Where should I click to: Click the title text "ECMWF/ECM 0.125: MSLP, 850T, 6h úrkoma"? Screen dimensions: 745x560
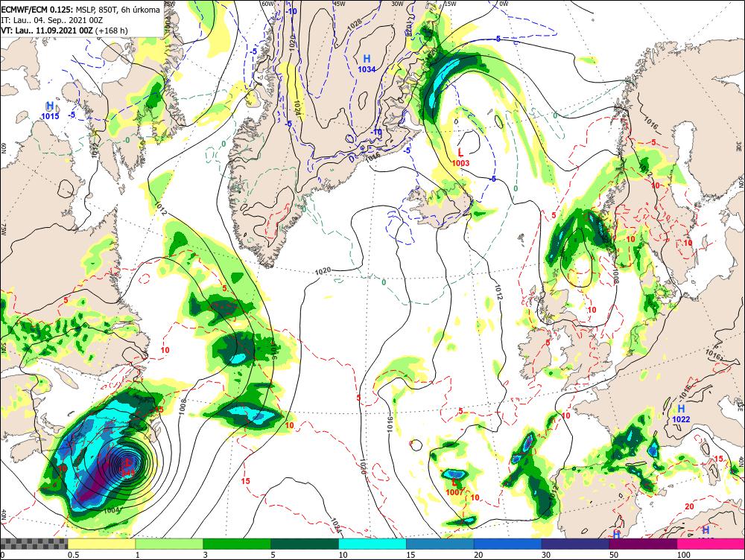tap(80, 10)
